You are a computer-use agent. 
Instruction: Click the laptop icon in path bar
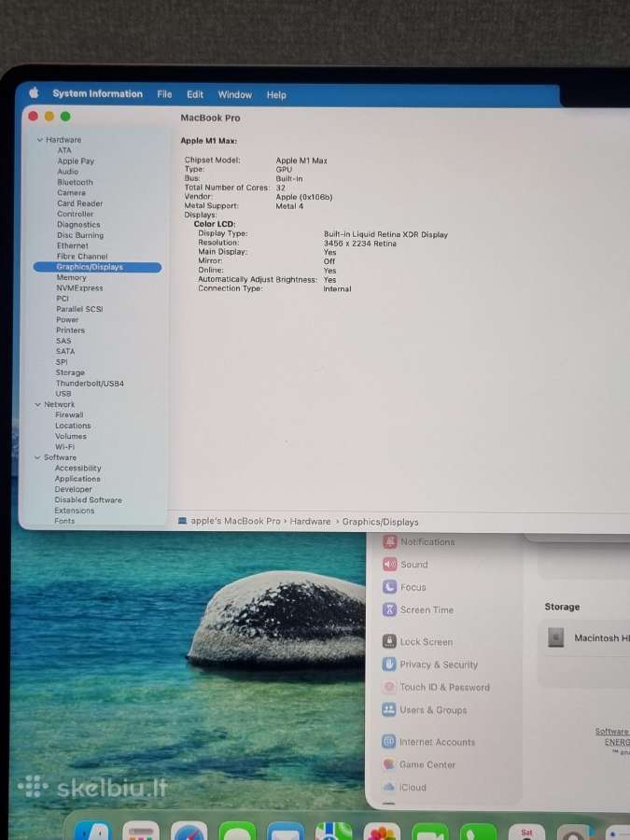click(x=182, y=521)
